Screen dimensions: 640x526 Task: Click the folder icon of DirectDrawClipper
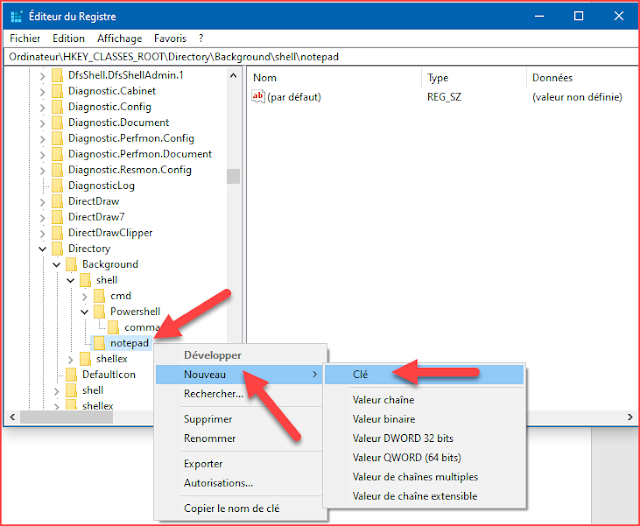pyautogui.click(x=58, y=233)
